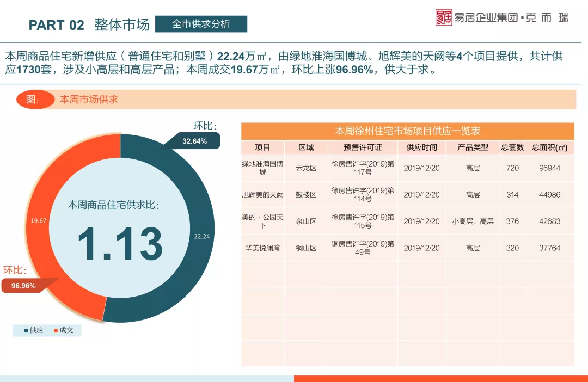Click the 44986 total area cell

click(x=550, y=195)
